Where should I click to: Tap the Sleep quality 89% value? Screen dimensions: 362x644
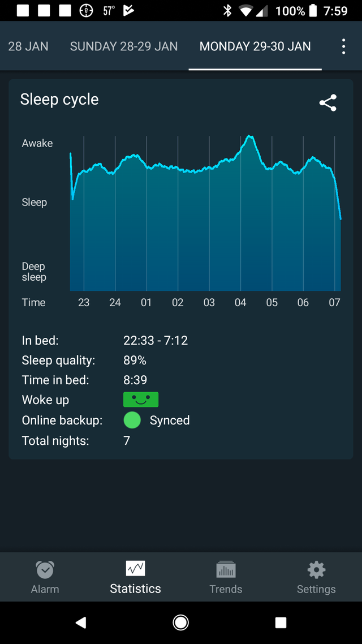point(135,360)
